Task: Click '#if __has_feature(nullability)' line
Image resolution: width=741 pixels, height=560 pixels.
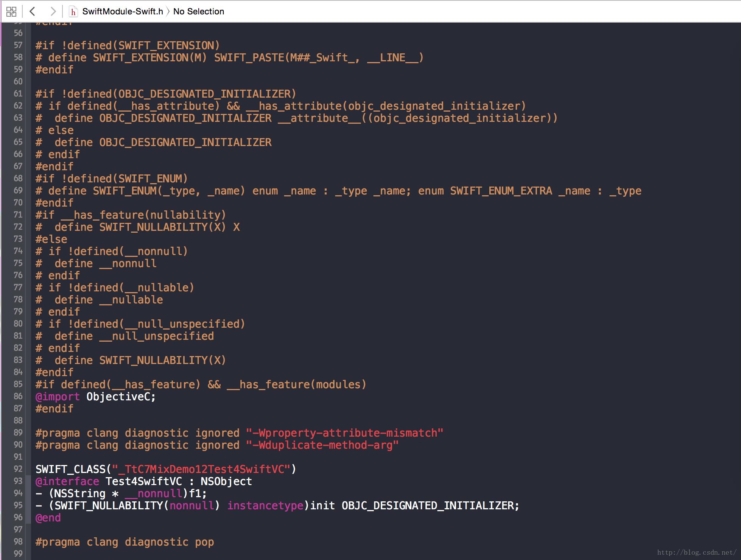Action: (131, 215)
